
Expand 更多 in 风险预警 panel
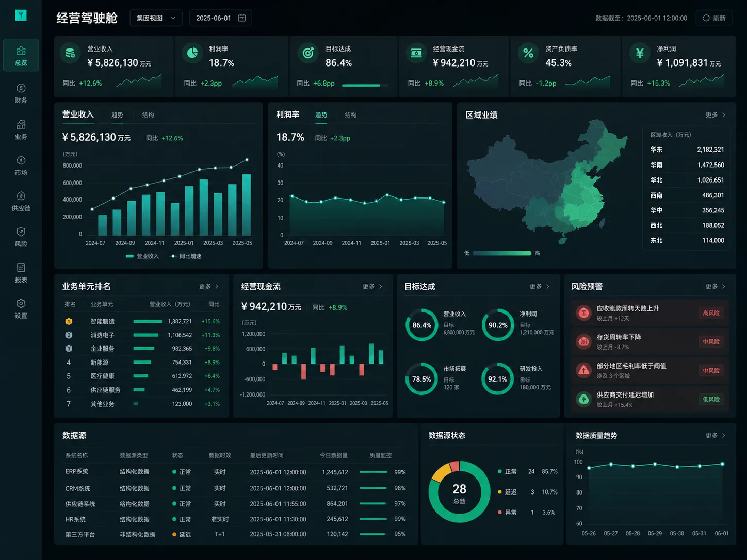coord(716,286)
